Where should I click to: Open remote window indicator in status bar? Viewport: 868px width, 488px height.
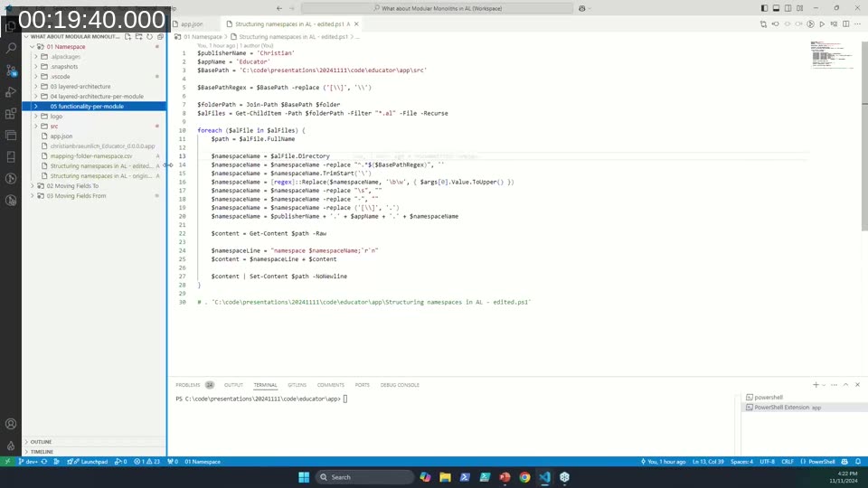(x=7, y=462)
